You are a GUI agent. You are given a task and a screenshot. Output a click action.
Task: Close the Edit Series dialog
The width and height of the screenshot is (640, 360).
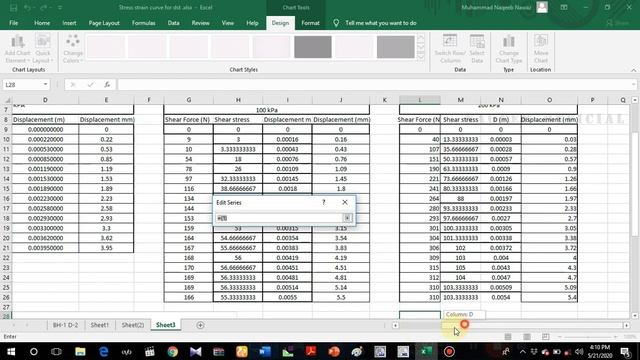[345, 202]
